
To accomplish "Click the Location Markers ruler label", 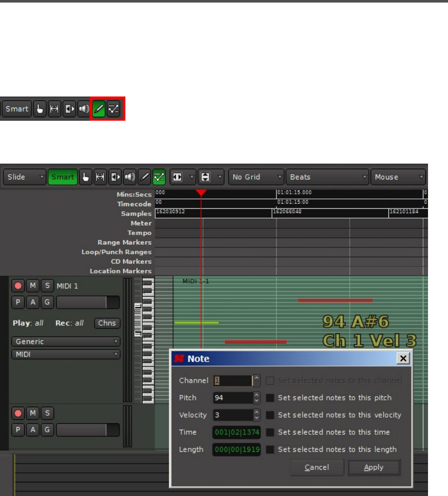I will pos(121,271).
